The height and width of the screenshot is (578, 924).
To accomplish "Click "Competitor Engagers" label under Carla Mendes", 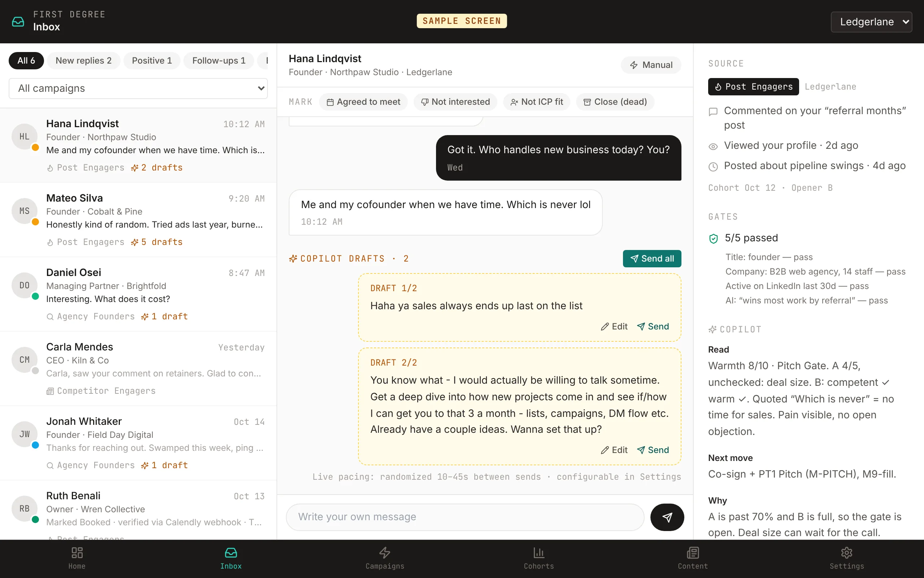I will click(x=106, y=391).
